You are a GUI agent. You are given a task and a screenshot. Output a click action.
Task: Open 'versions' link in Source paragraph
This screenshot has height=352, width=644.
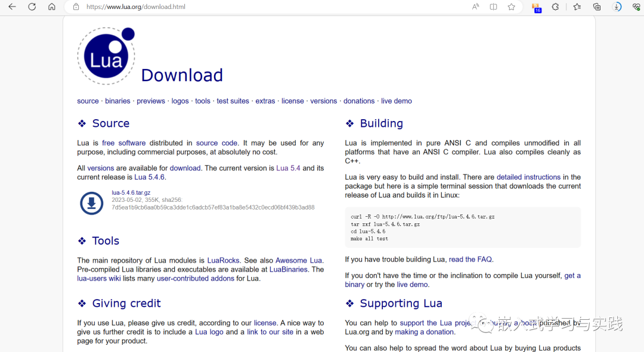101,168
